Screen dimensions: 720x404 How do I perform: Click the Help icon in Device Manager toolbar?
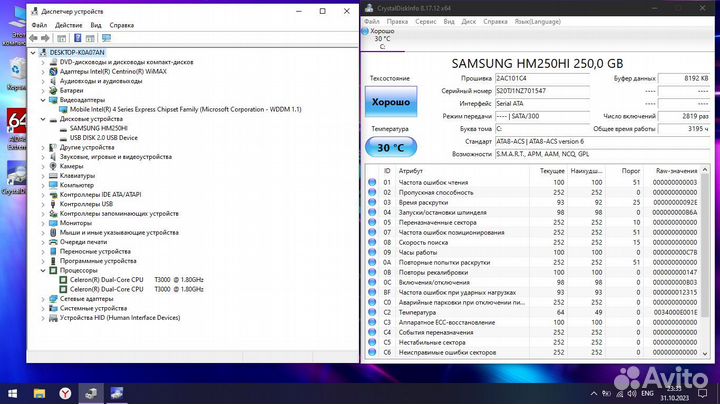[78, 38]
